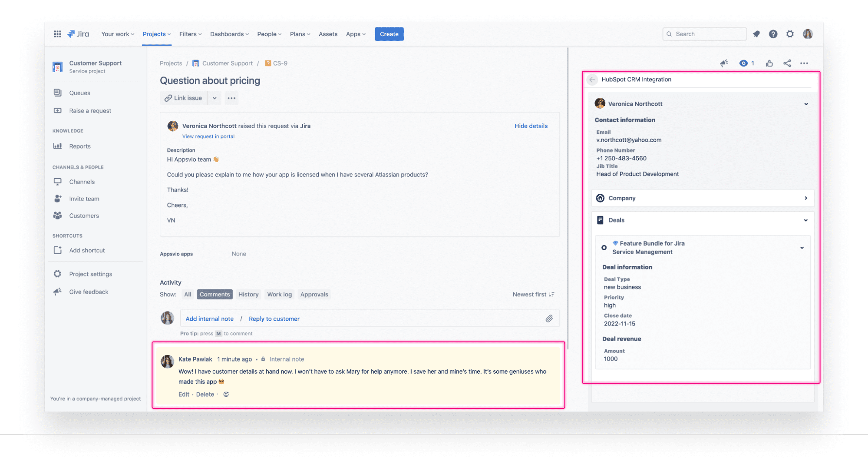The height and width of the screenshot is (461, 868).
Task: Select History activity tab
Action: point(248,294)
